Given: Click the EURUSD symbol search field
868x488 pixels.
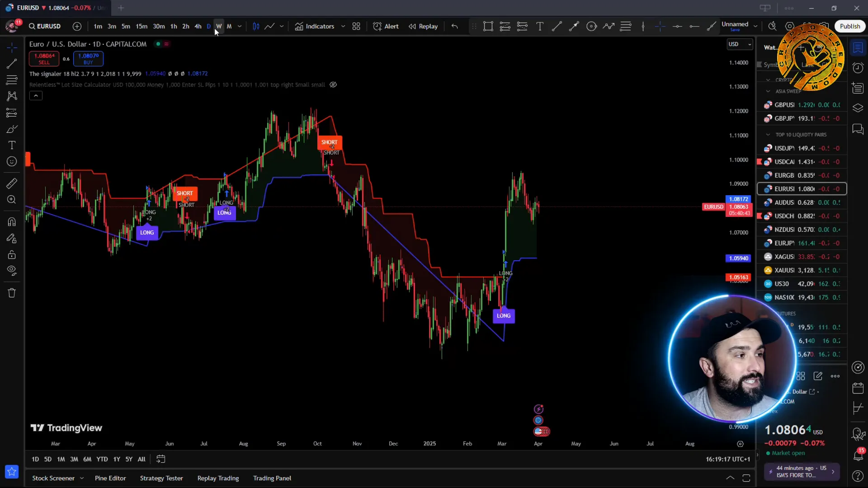Looking at the screenshot, I should (x=45, y=26).
